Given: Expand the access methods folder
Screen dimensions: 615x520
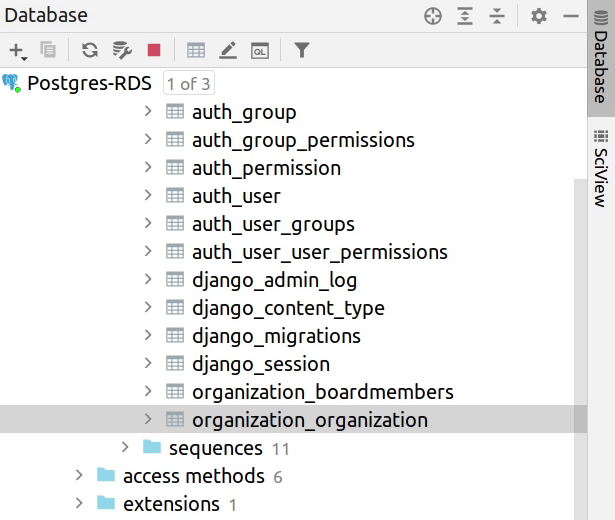Looking at the screenshot, I should click(x=79, y=476).
